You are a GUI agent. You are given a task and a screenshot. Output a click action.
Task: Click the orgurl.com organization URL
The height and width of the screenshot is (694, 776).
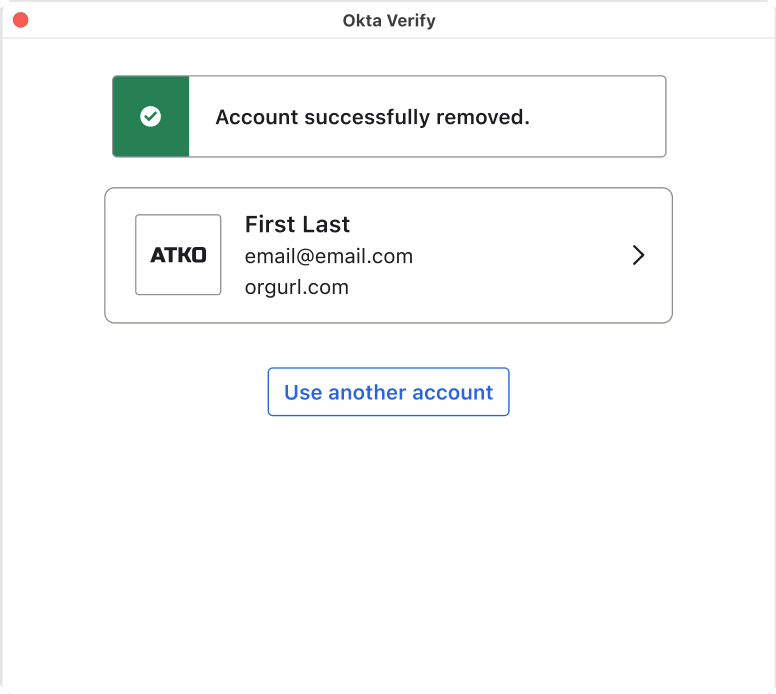point(296,287)
